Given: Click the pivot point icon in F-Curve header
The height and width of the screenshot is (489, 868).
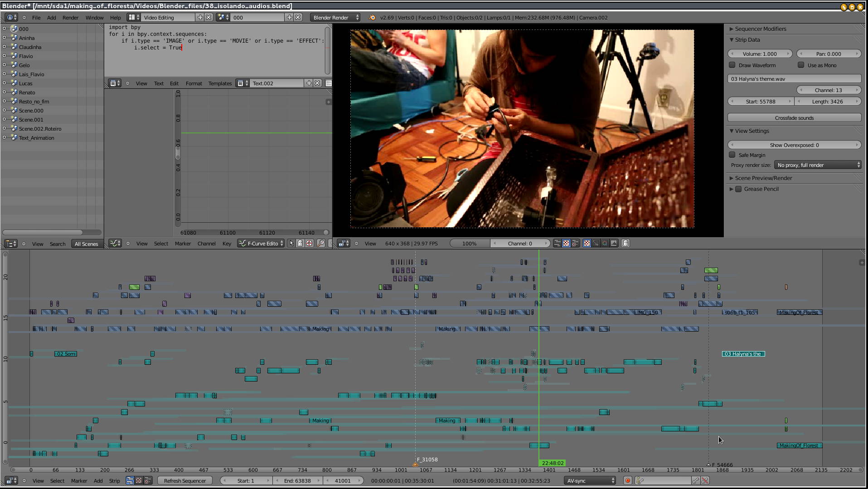Looking at the screenshot, I should (x=309, y=244).
